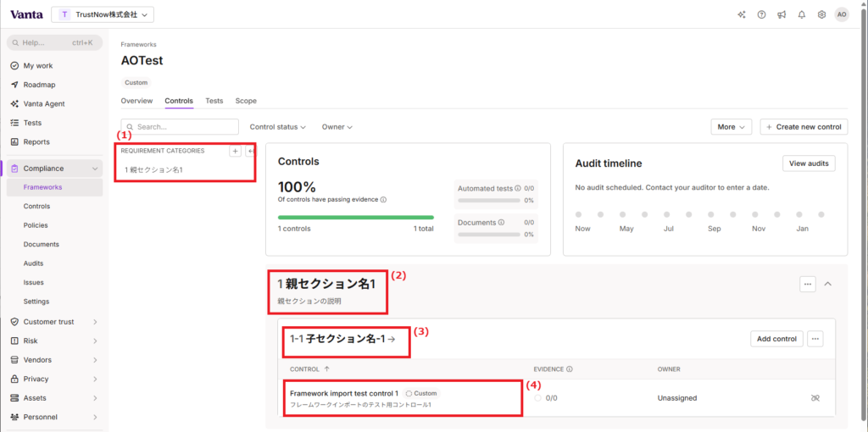This screenshot has width=868, height=432.
Task: Collapse the 親セクション名1 section chevron
Action: pyautogui.click(x=828, y=284)
